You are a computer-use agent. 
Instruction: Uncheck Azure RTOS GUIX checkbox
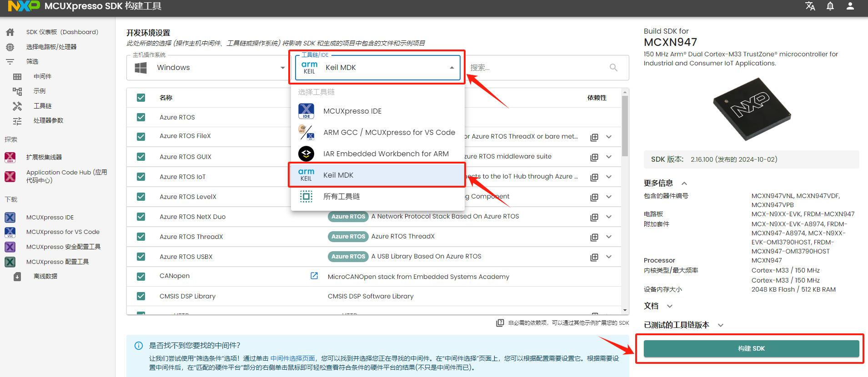(x=141, y=157)
